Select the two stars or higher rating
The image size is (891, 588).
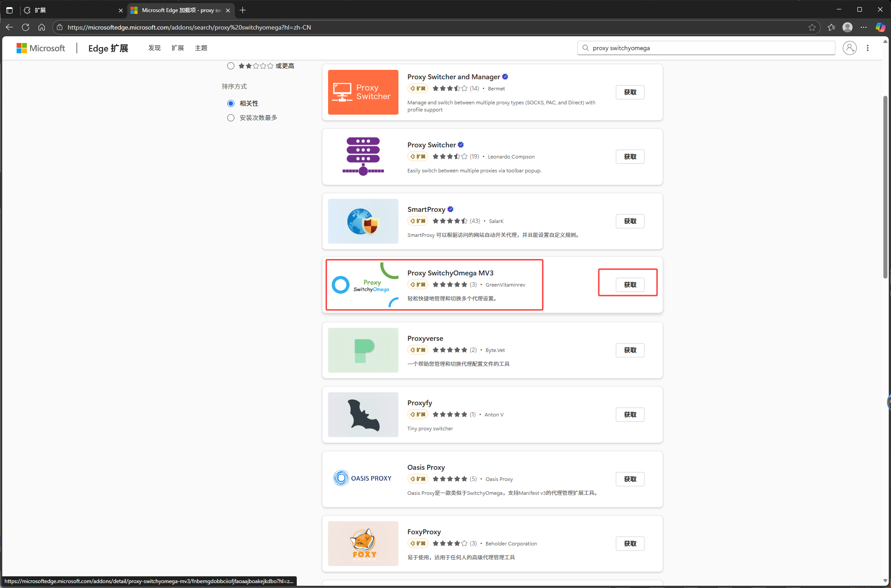click(231, 66)
